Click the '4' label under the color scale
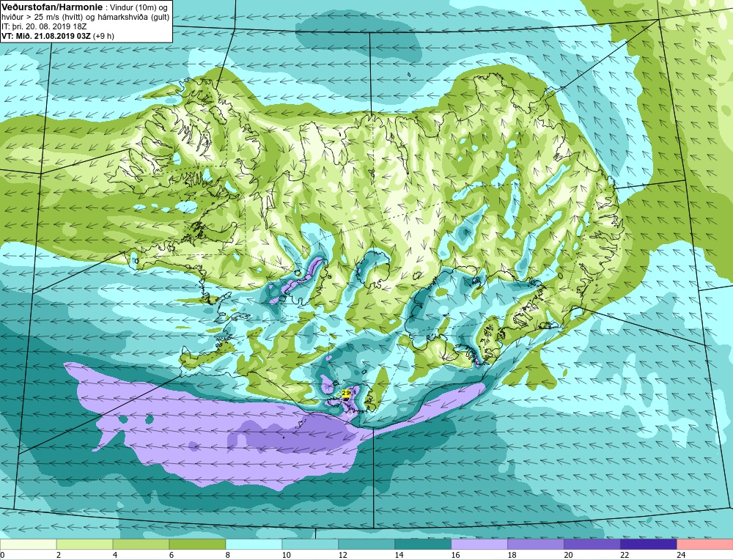733x560 pixels. click(x=115, y=555)
